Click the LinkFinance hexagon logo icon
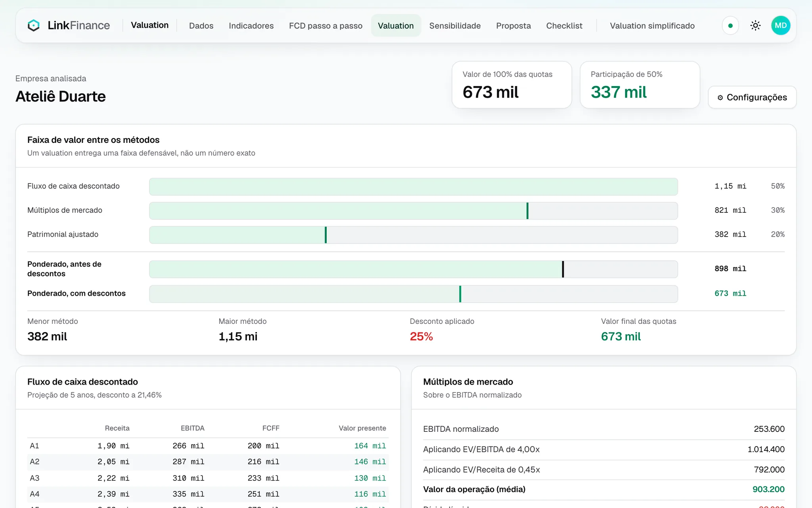The image size is (812, 508). tap(34, 25)
